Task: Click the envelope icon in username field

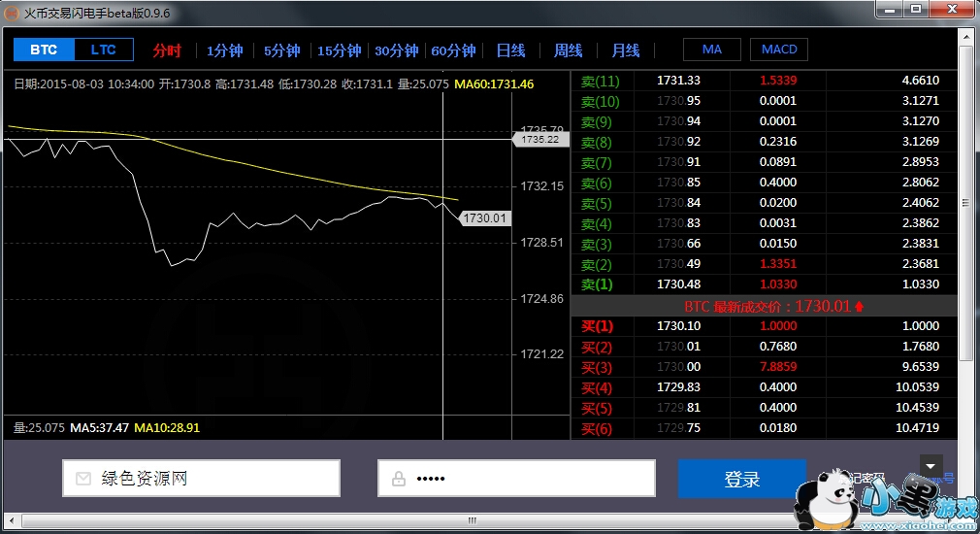Action: point(82,479)
